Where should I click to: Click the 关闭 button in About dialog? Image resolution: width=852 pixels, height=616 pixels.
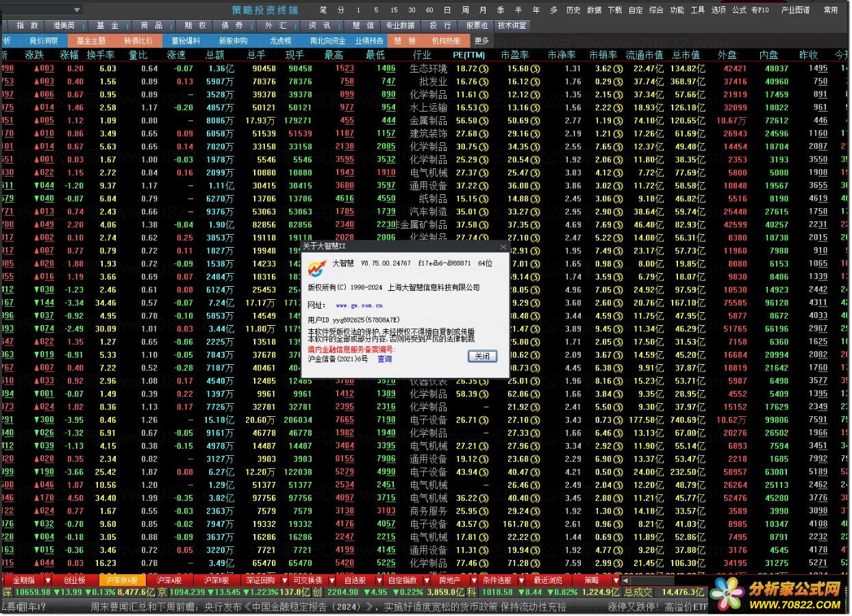pyautogui.click(x=482, y=356)
